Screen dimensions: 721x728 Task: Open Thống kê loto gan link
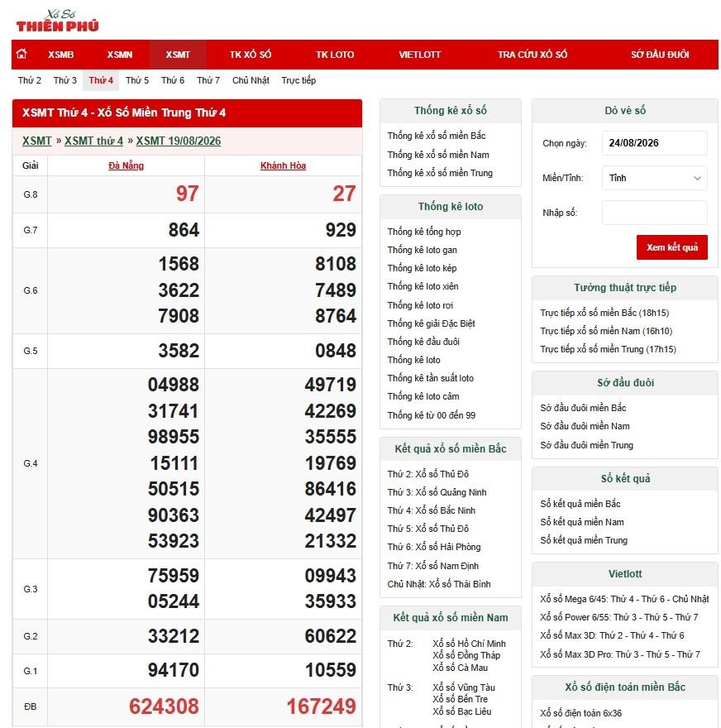(x=423, y=250)
